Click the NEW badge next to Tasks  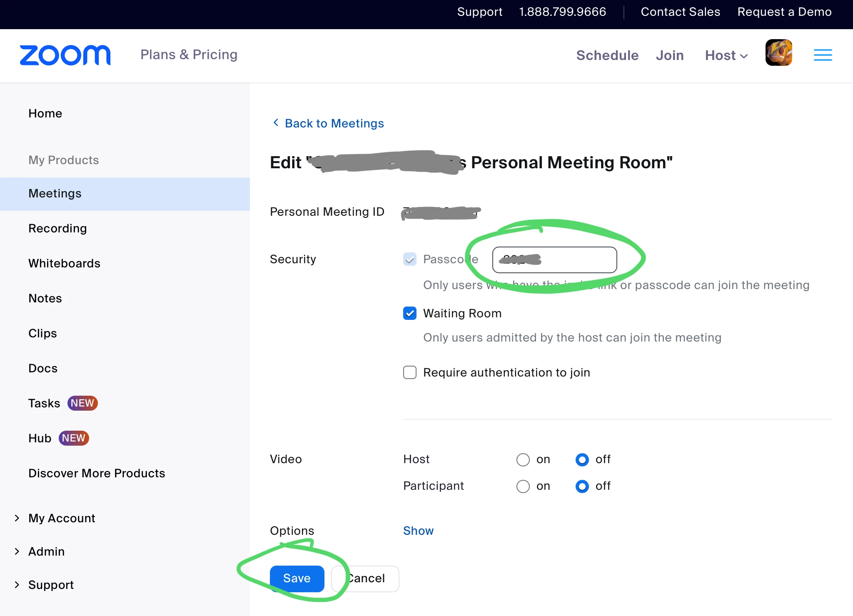(x=82, y=403)
